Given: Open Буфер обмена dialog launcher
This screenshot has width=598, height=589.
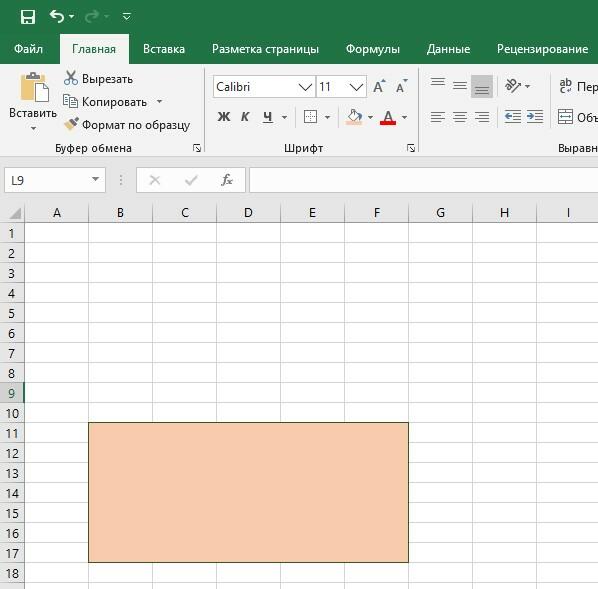Looking at the screenshot, I should pyautogui.click(x=197, y=148).
